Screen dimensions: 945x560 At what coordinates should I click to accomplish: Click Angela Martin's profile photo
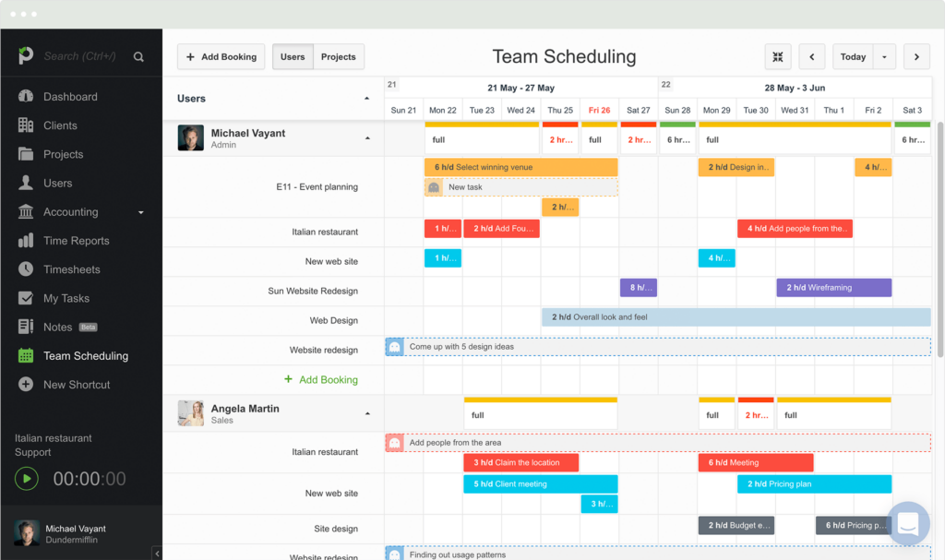(190, 413)
